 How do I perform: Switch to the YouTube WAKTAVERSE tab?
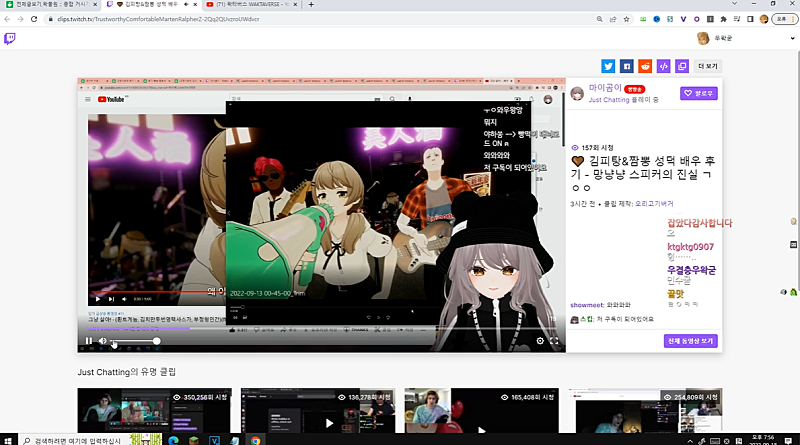pos(250,5)
